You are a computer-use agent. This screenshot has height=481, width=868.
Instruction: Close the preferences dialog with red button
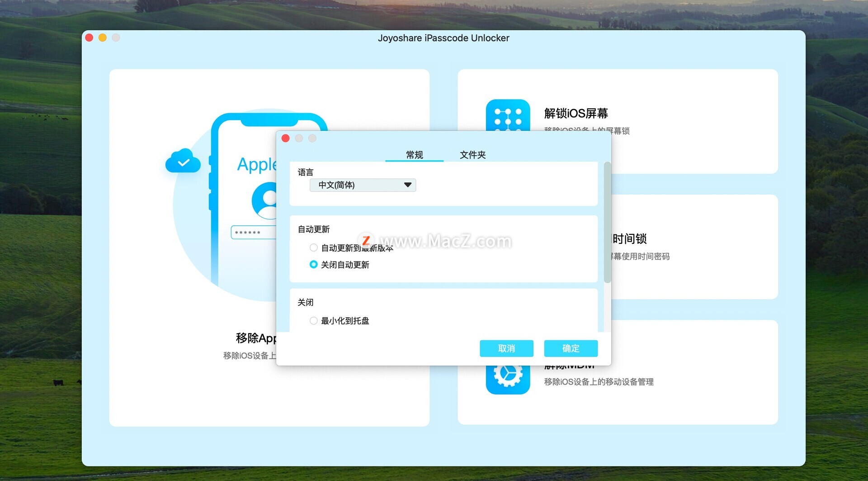pyautogui.click(x=285, y=138)
